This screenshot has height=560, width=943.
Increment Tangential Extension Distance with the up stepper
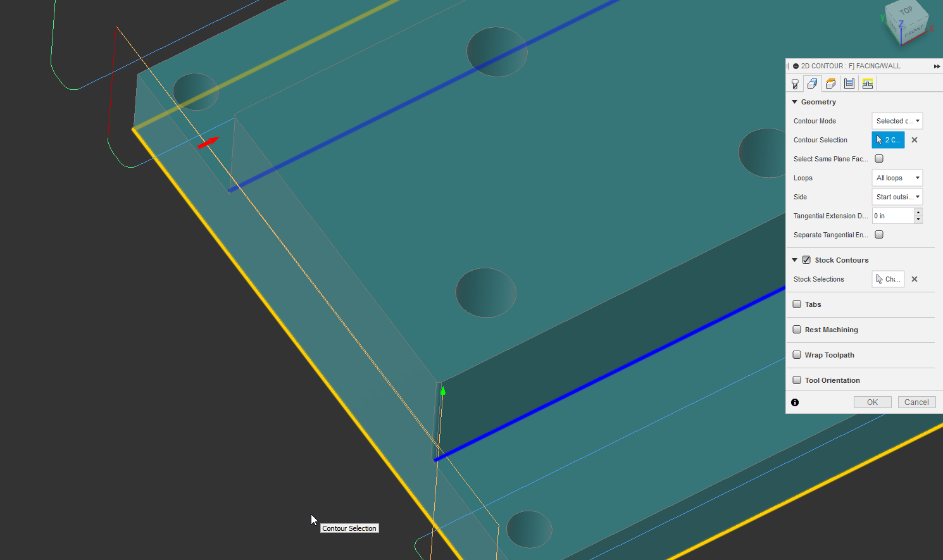918,213
